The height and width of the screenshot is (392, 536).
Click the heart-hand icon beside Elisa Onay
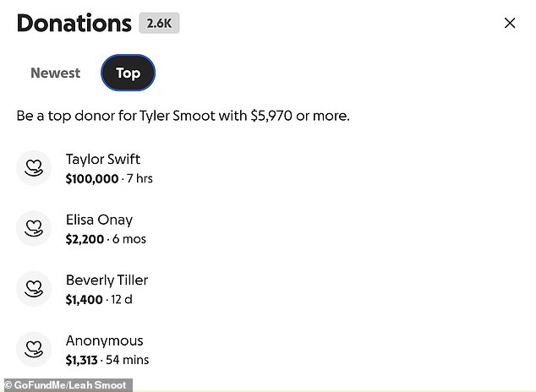(x=34, y=228)
